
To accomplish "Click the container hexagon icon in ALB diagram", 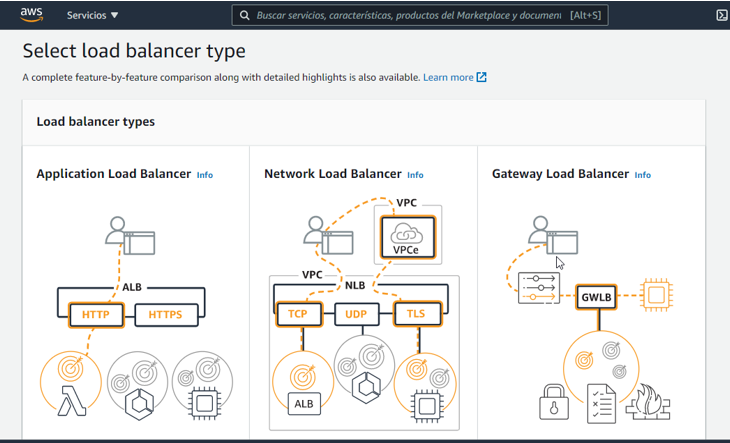I will click(x=139, y=404).
